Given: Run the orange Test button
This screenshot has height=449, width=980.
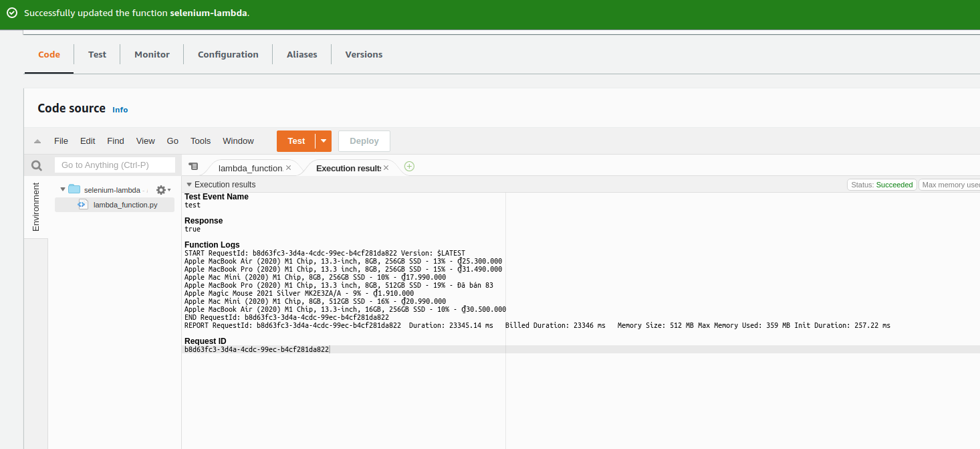Looking at the screenshot, I should [x=296, y=141].
